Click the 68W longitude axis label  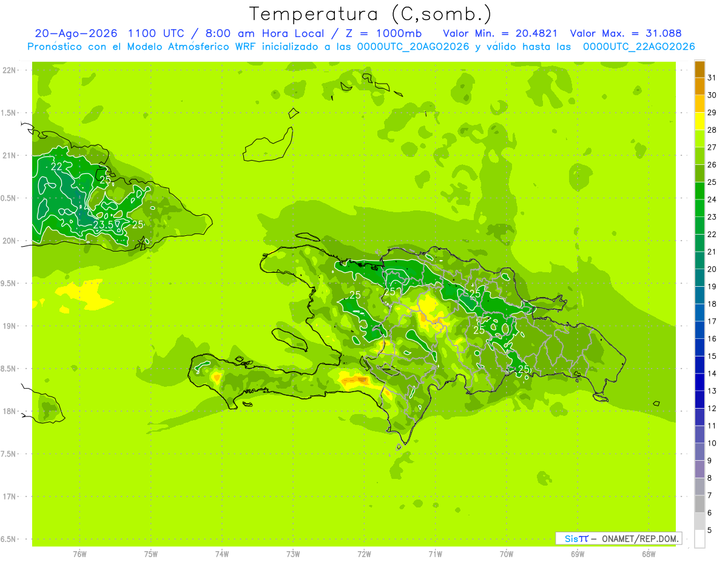648,554
